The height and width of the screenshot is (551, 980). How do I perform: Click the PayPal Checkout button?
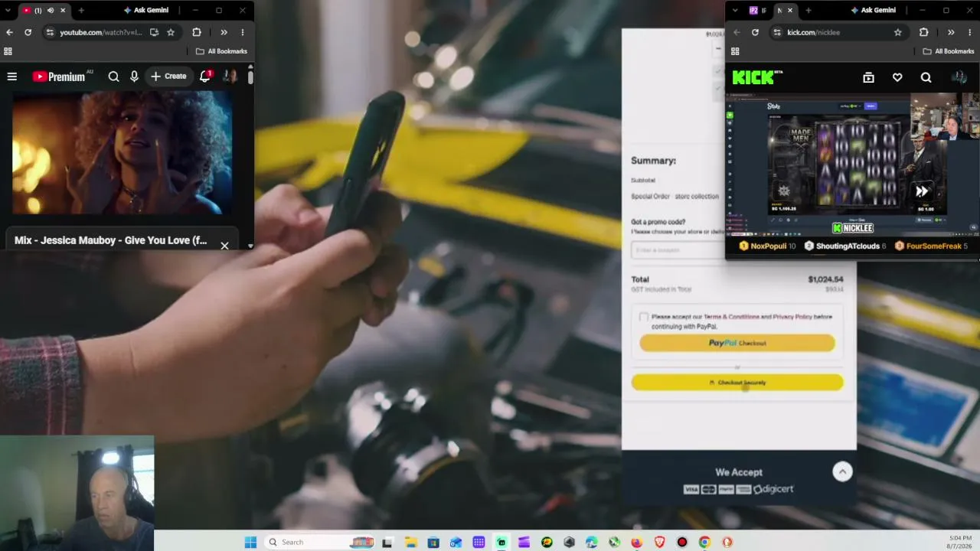(737, 343)
